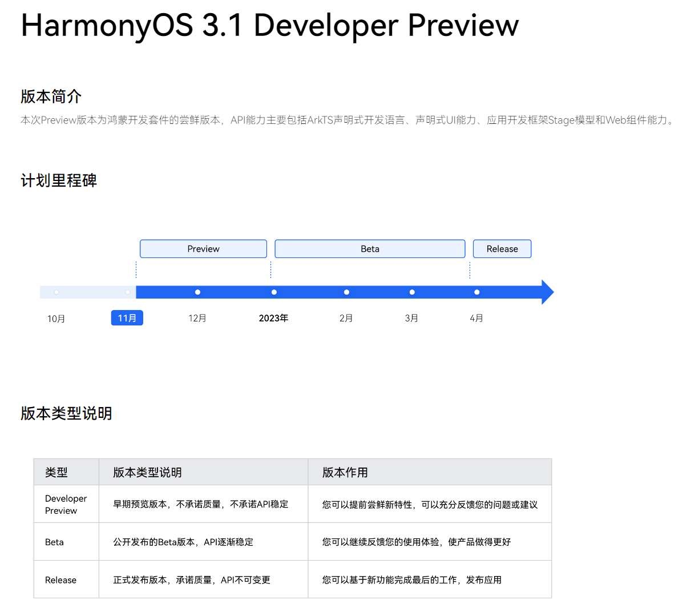Select the milestone dot above 2月
The width and height of the screenshot is (683, 616).
(x=346, y=292)
